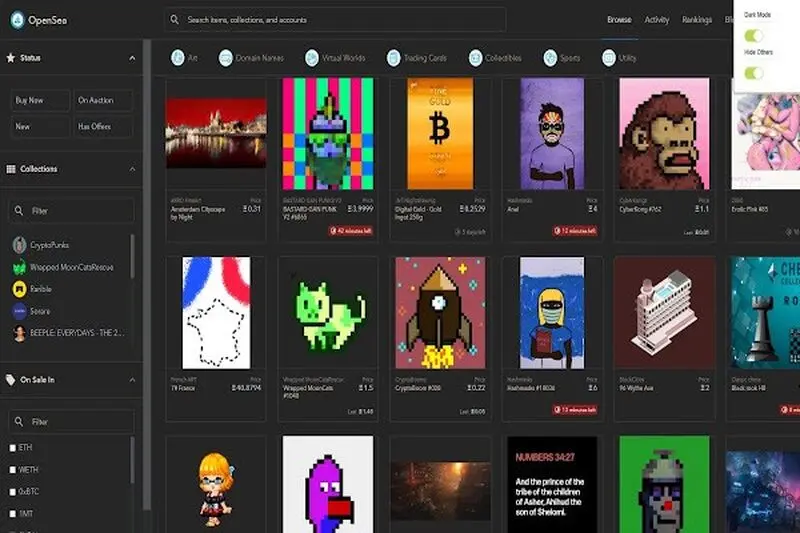800x533 pixels.
Task: Open the BASTARD GAN PUNK pixel thumbnail
Action: [328, 134]
